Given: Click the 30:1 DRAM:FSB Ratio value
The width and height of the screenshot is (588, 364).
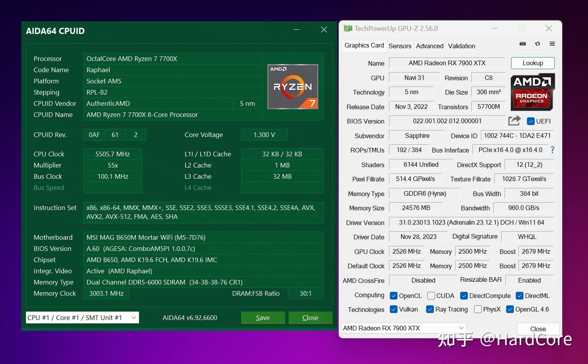Looking at the screenshot, I should coord(306,293).
